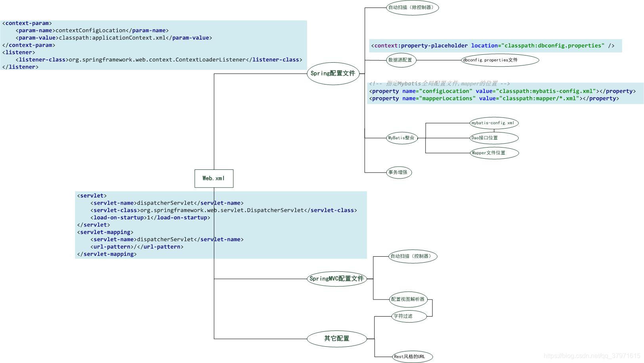Click the Rest风格的URL node
The image size is (644, 363).
click(x=412, y=357)
